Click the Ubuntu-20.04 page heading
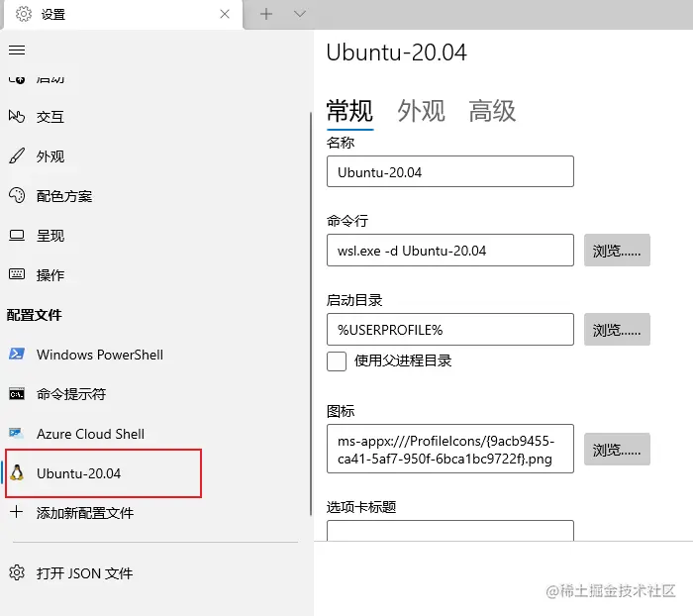The image size is (693, 616). [396, 52]
